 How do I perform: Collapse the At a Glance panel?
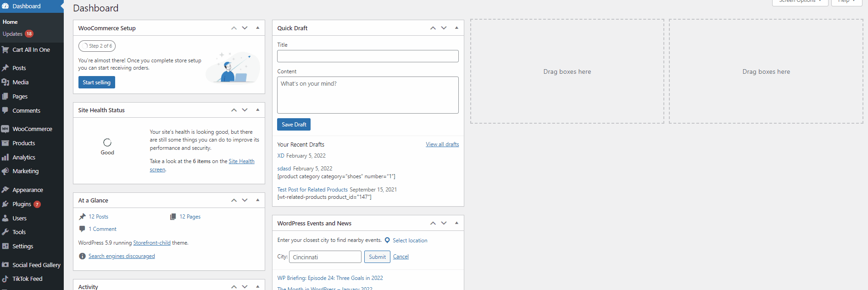(x=258, y=200)
